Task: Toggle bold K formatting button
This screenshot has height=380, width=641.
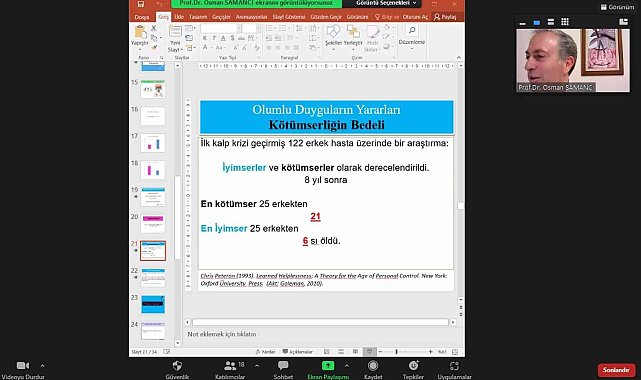Action: tap(205, 38)
